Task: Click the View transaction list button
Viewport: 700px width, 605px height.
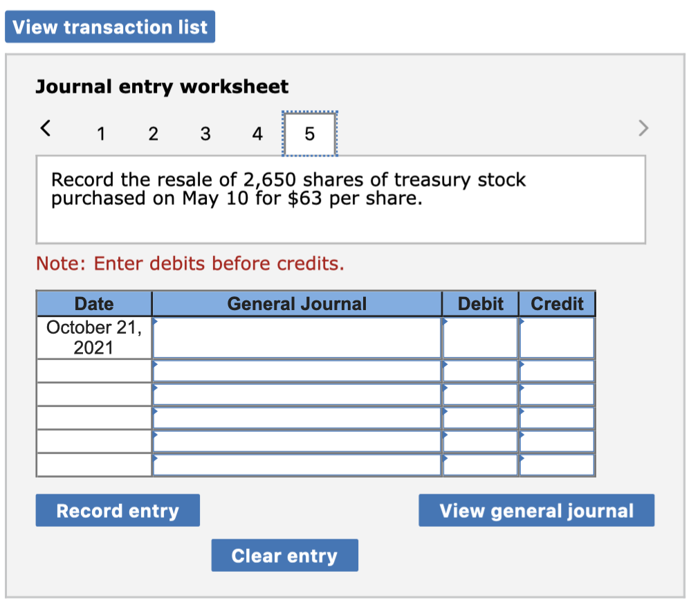Action: pyautogui.click(x=110, y=26)
